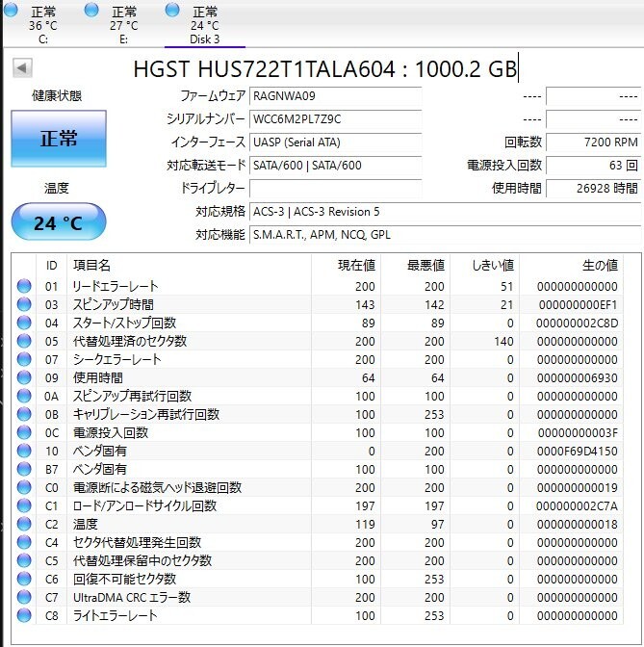This screenshot has height=647, width=644.
Task: Click status orb for row 05 代替処理済のセクタ数
Action: pos(24,341)
